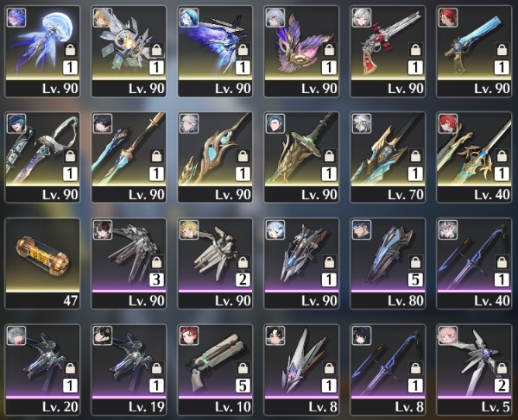Select the glowing jellyfish weapon card

pyautogui.click(x=42, y=51)
